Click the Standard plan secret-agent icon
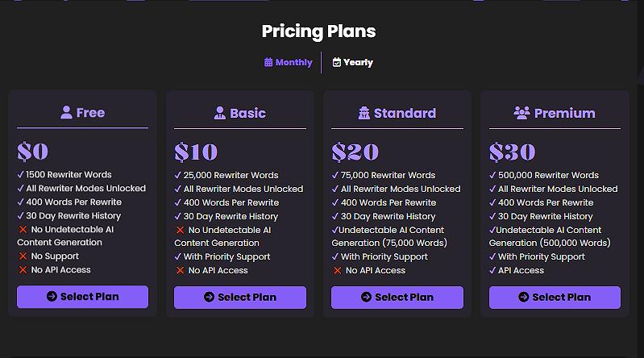This screenshot has height=358, width=644. tap(364, 113)
